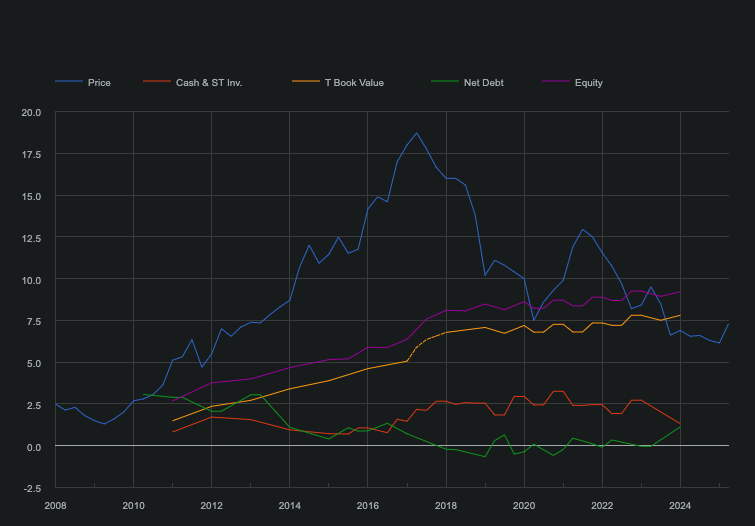
Task: Hide the Cash & ST Inv. series
Action: coord(208,82)
